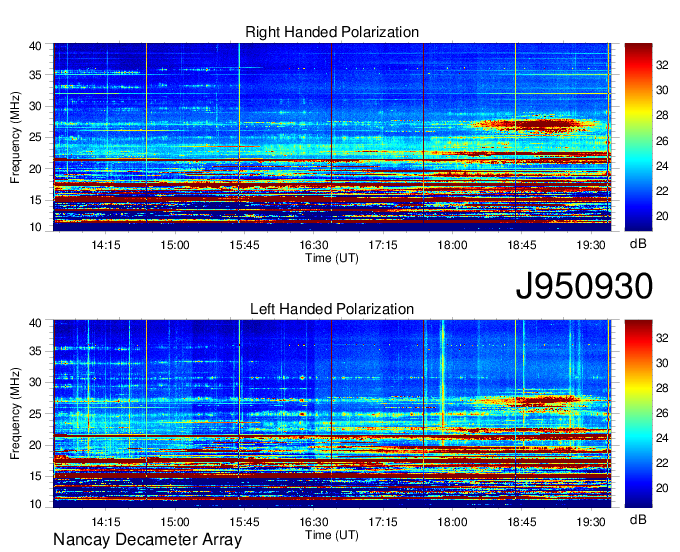Click the 17:15 time tick of Right Handed plot
This screenshot has height=552, width=680.
point(383,245)
